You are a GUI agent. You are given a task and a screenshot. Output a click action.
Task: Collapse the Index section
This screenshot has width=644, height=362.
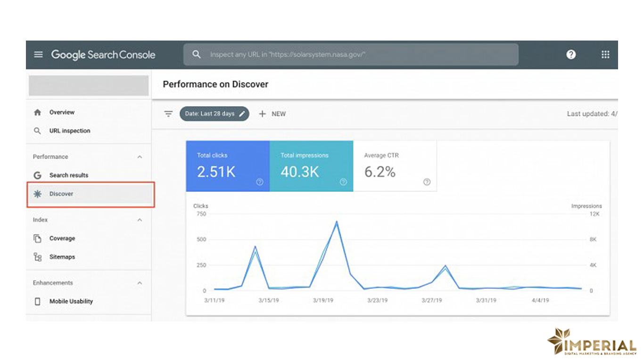140,220
